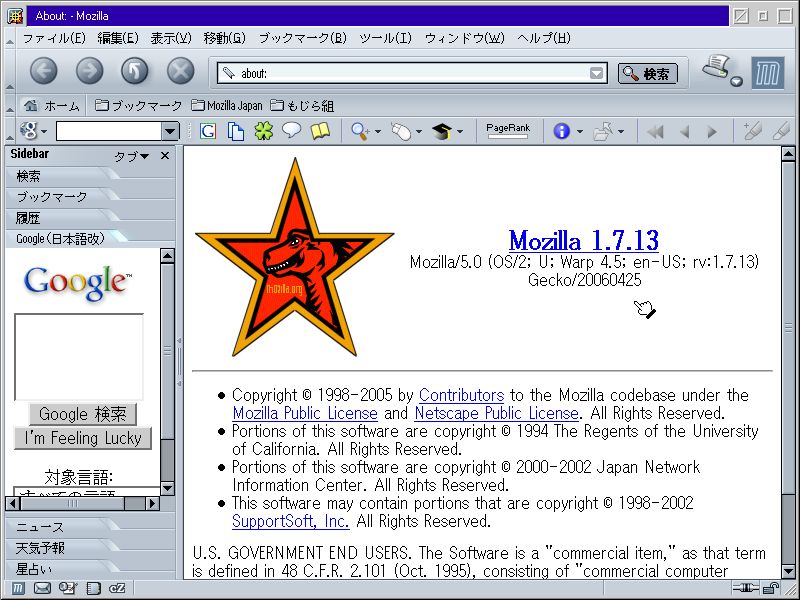Click the green clover toolbar icon
Viewport: 800px width, 600px height.
[264, 131]
